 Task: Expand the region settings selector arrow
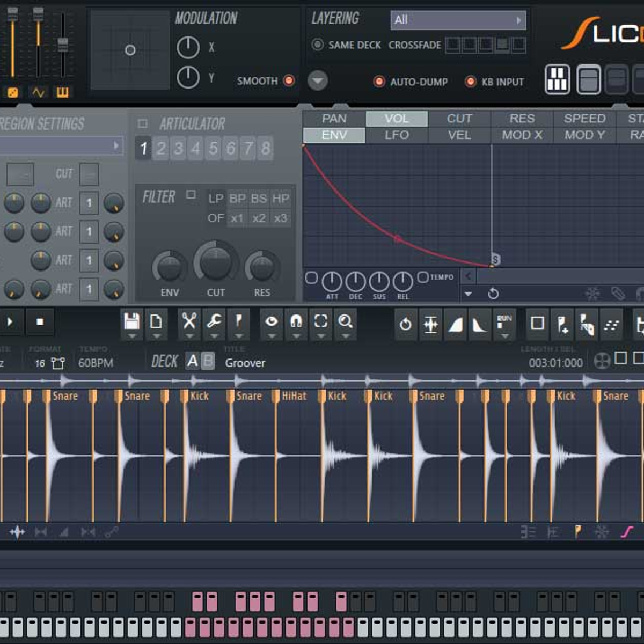(x=116, y=145)
